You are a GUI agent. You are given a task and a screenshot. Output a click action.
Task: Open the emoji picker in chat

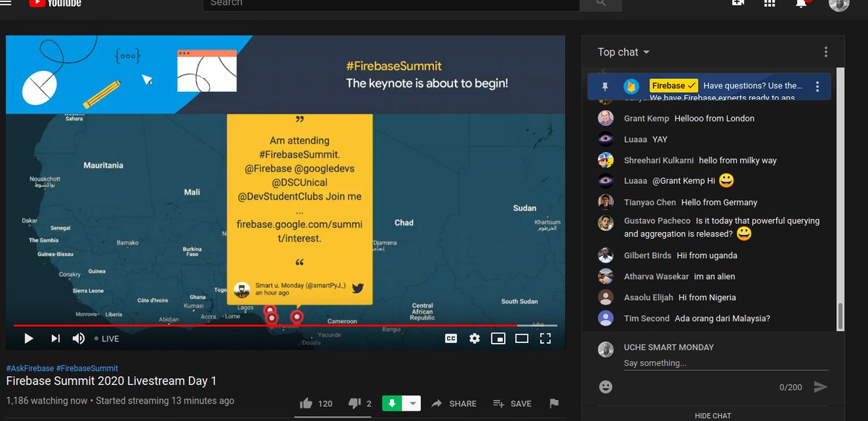pos(606,387)
